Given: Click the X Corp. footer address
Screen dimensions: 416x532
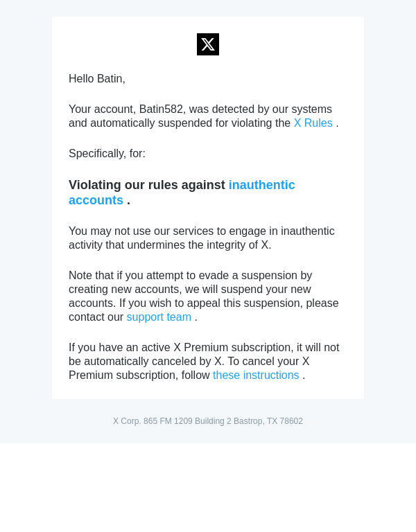Looking at the screenshot, I should point(208,421).
